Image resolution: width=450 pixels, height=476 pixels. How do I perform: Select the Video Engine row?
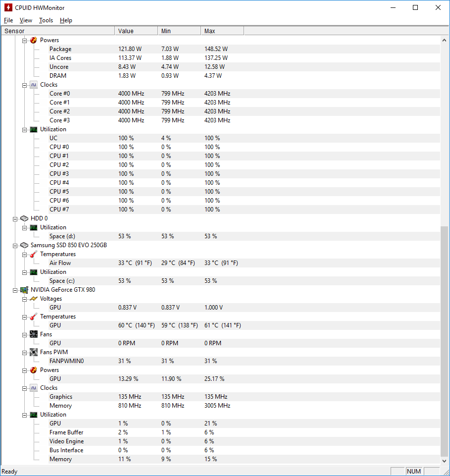tap(244, 441)
